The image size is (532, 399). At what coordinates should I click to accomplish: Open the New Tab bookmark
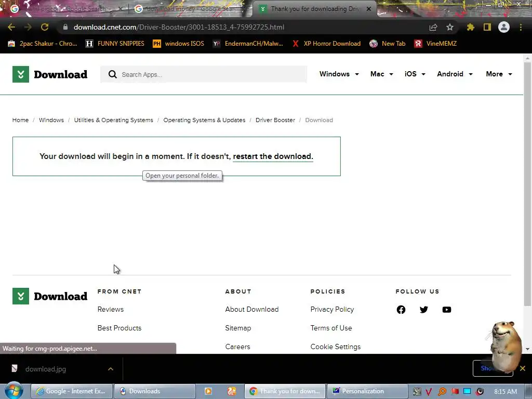pyautogui.click(x=388, y=44)
